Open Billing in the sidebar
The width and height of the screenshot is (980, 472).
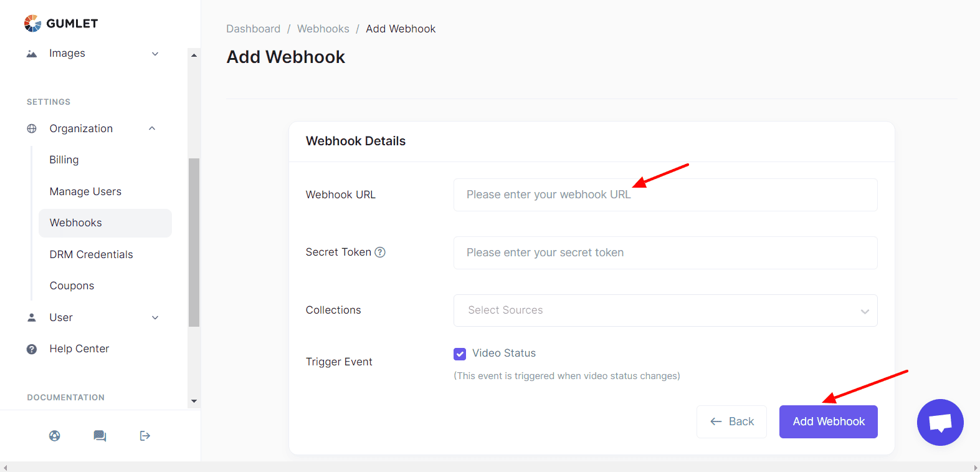[x=64, y=160]
